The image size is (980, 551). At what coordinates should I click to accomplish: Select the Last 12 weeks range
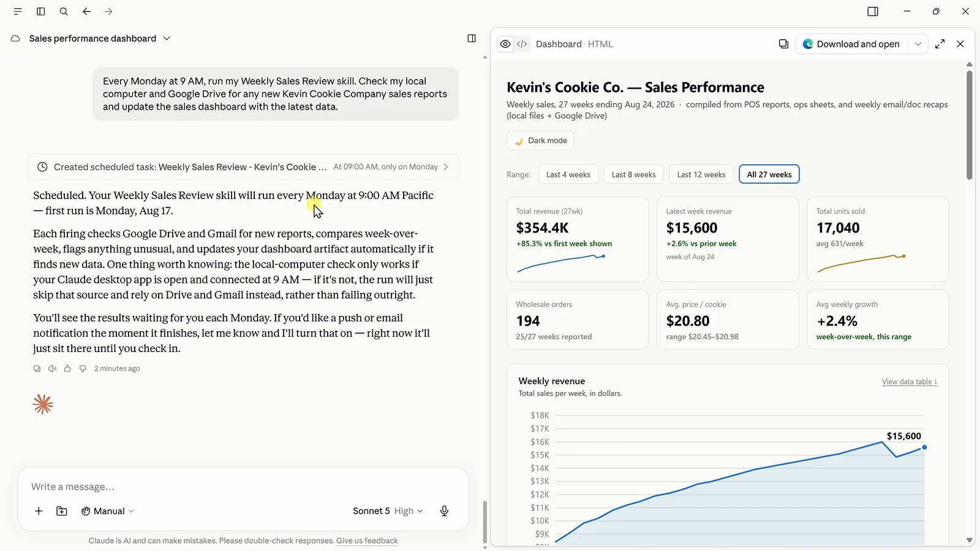701,174
